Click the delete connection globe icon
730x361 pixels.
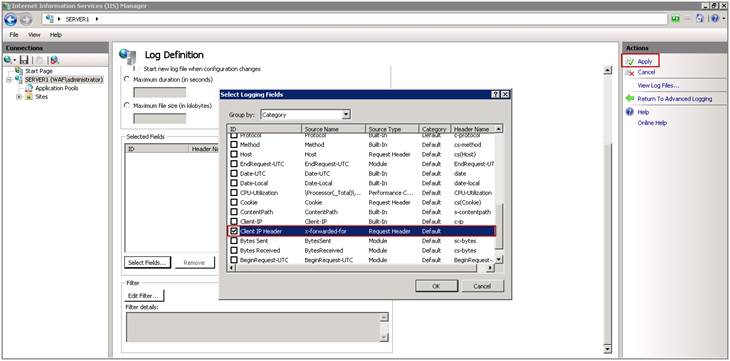click(54, 60)
